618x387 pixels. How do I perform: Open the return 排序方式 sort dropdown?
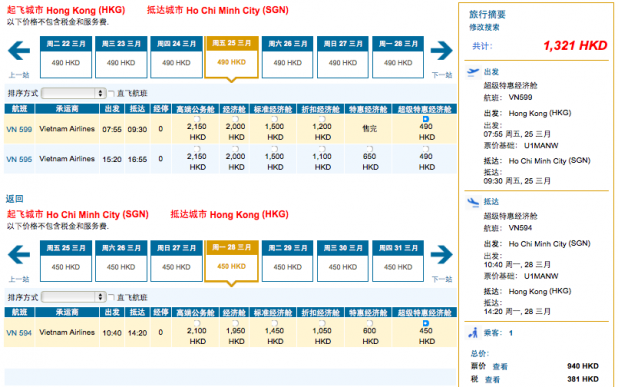[73, 297]
